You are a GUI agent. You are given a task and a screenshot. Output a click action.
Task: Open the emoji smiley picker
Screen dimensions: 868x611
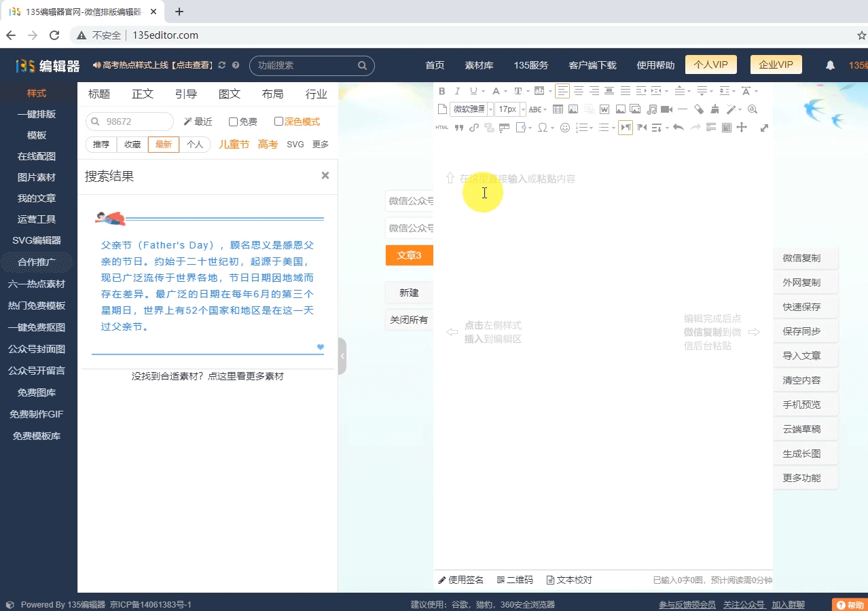tap(564, 128)
